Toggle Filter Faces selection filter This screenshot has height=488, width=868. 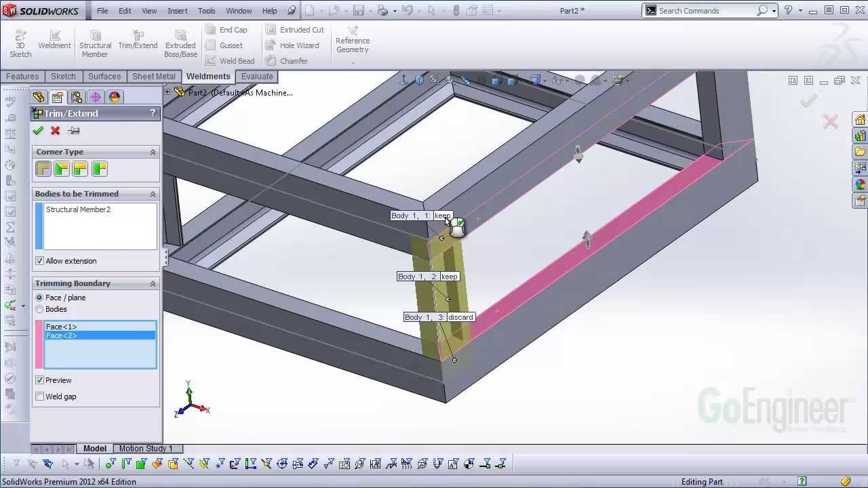[142, 464]
